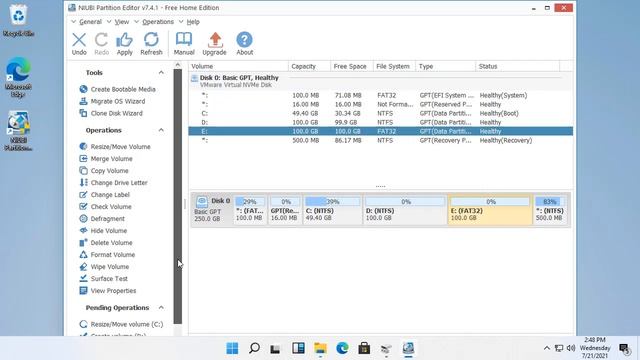Image resolution: width=640 pixels, height=360 pixels.
Task: Open Microsoft Store from taskbar
Action: [364, 348]
